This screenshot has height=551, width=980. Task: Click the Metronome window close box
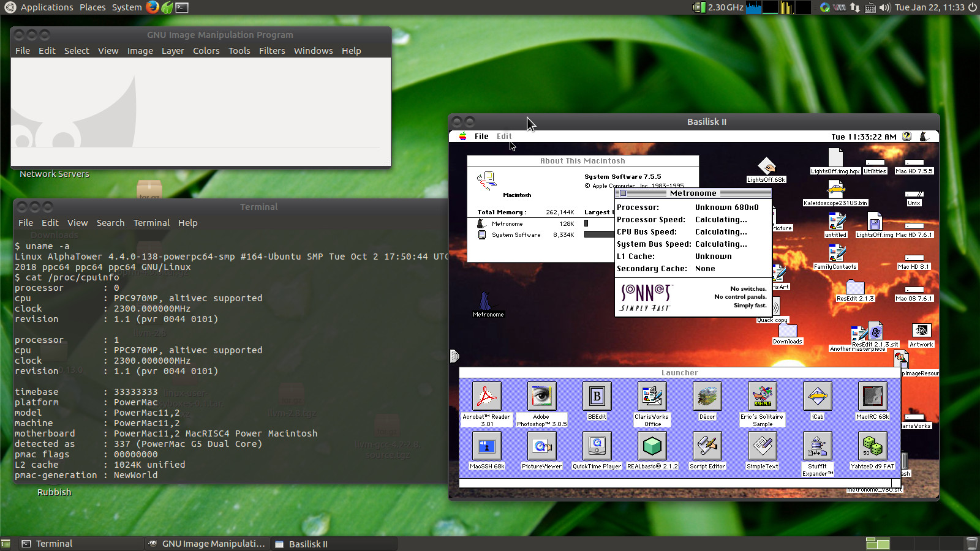(623, 193)
